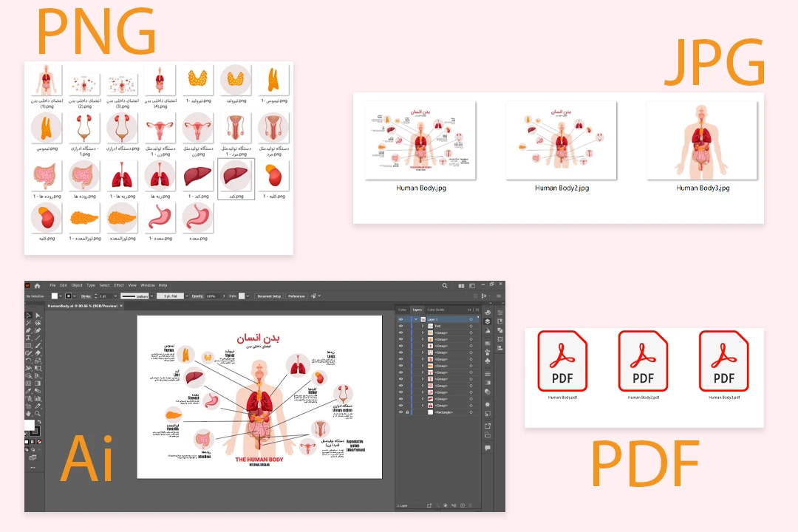Select the Curvature tool
The height and width of the screenshot is (532, 798).
click(38, 330)
